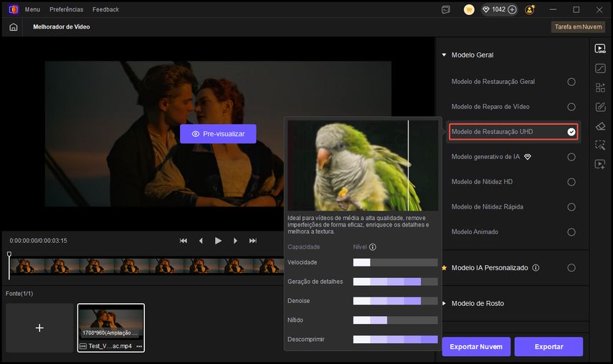613x364 pixels.
Task: Play the video
Action: coord(218,241)
